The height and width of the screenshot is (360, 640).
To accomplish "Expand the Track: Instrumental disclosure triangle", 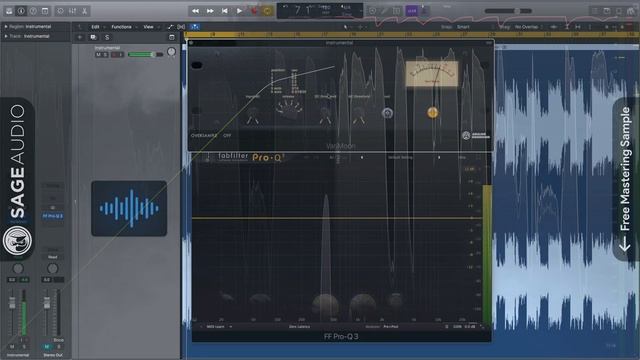I will click(x=6, y=36).
